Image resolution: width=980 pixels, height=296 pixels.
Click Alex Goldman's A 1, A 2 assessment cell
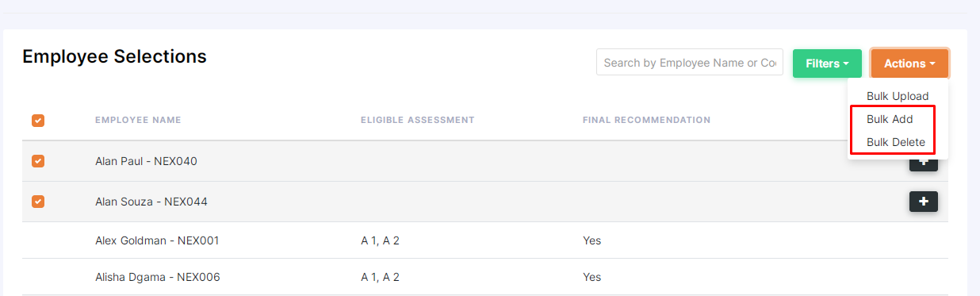pos(380,240)
